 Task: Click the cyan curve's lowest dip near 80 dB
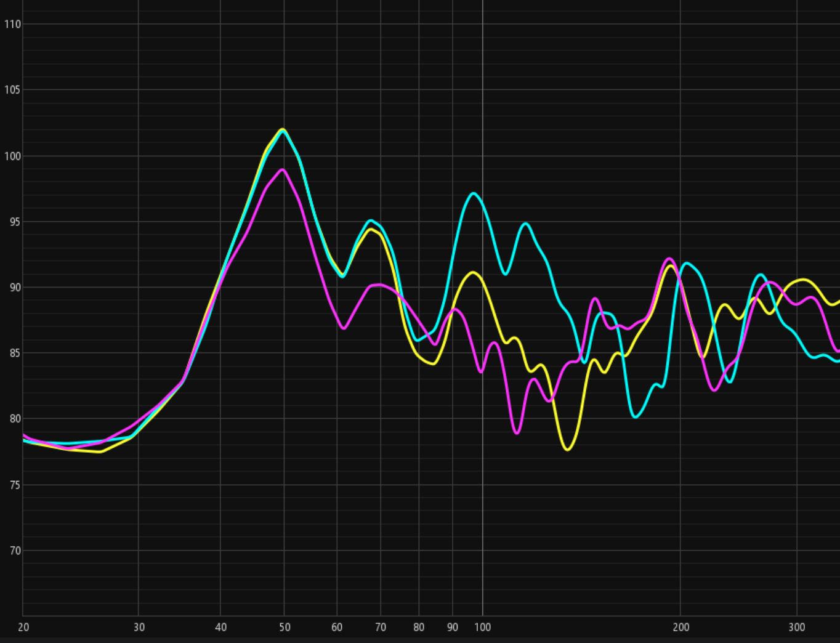[x=636, y=417]
